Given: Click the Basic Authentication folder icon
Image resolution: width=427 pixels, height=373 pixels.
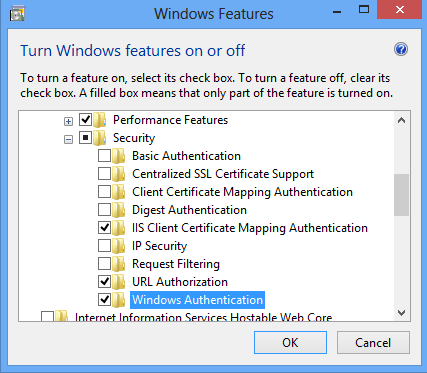Looking at the screenshot, I should coord(119,156).
